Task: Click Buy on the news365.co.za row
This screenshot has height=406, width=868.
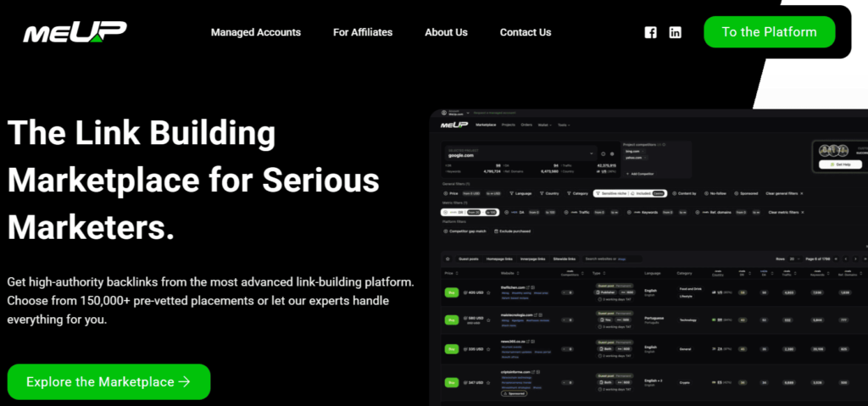Action: tap(452, 349)
